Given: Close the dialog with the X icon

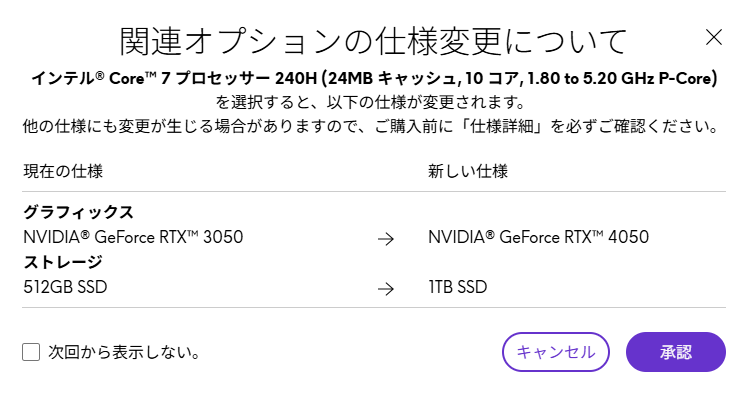Looking at the screenshot, I should [714, 37].
